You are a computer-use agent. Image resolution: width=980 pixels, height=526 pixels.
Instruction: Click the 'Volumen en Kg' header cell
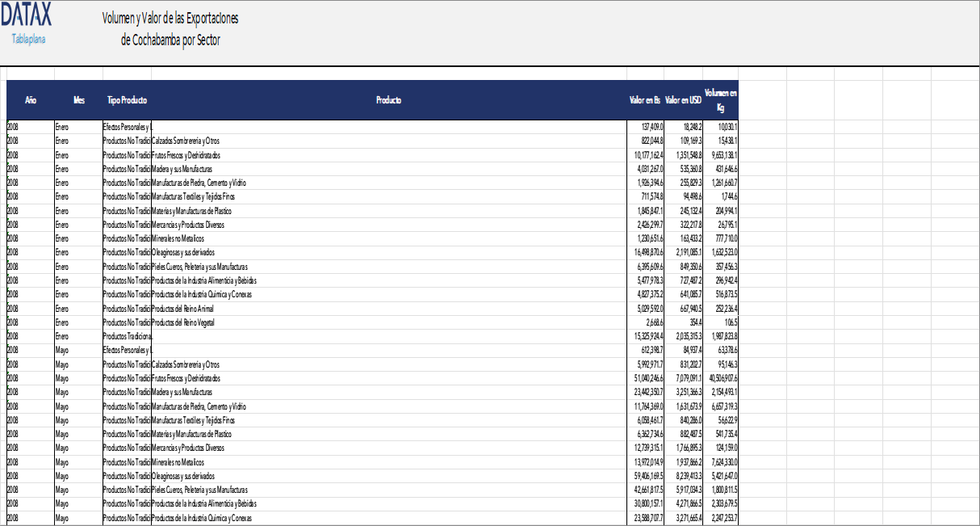(720, 100)
